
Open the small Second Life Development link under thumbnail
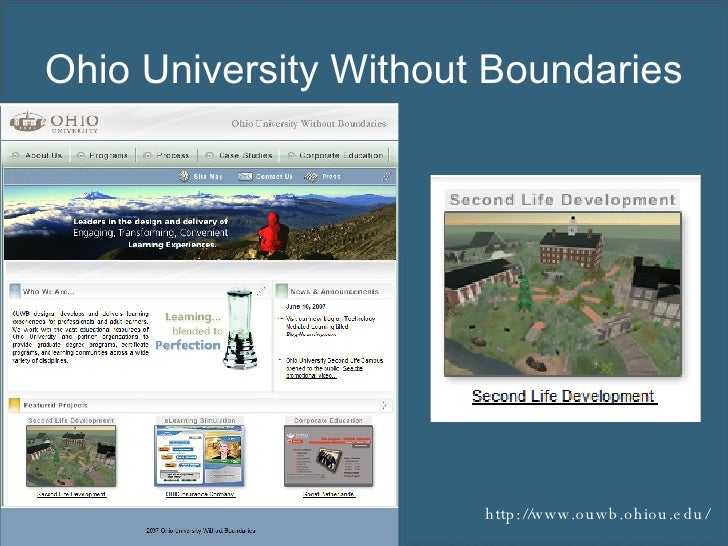pos(72,494)
